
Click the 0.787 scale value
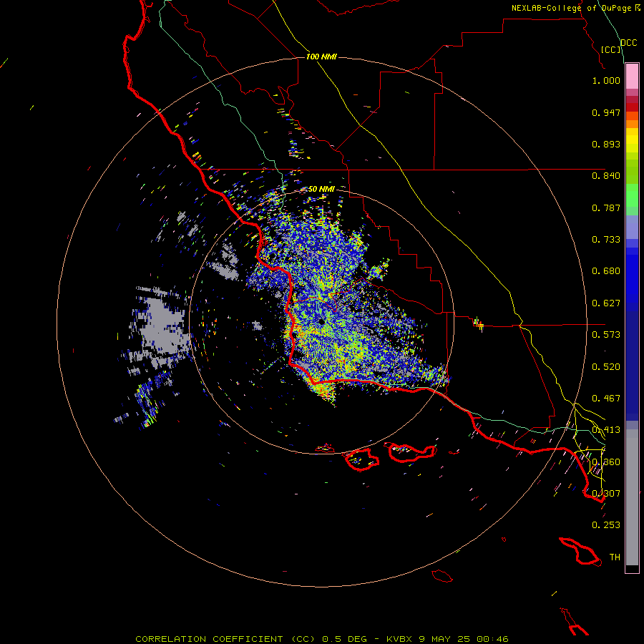[x=606, y=208]
